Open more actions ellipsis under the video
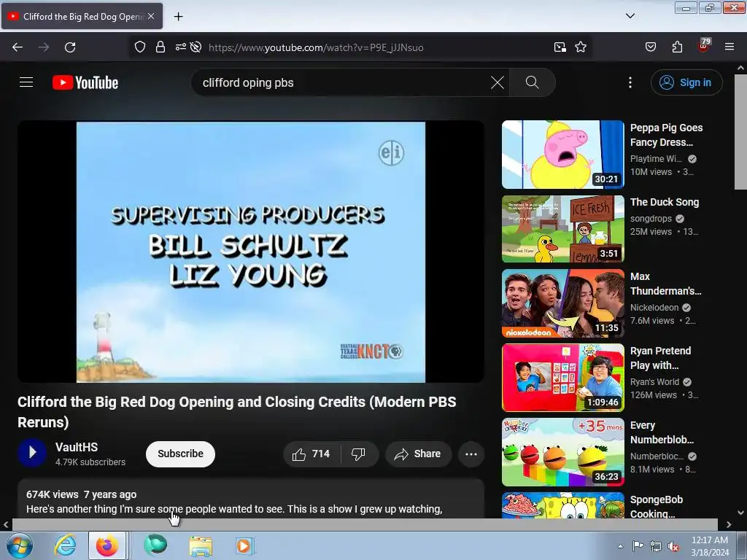The width and height of the screenshot is (747, 560). tap(471, 454)
